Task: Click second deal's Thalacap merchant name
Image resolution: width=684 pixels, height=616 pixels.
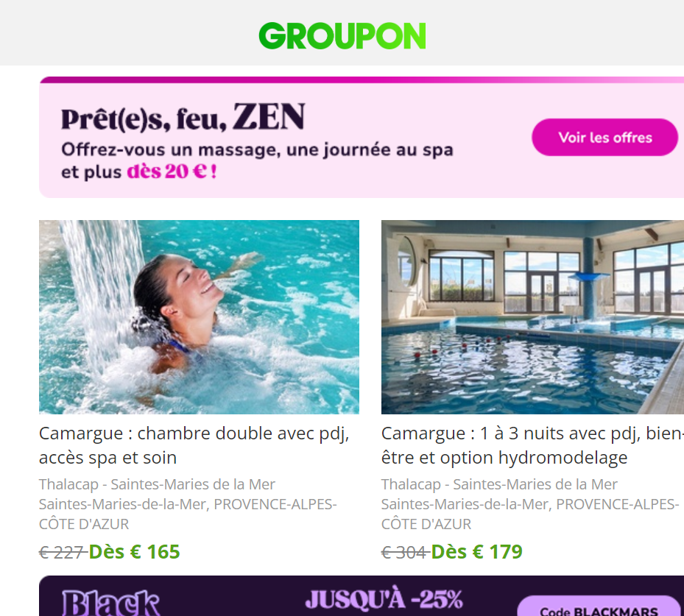Action: point(499,484)
